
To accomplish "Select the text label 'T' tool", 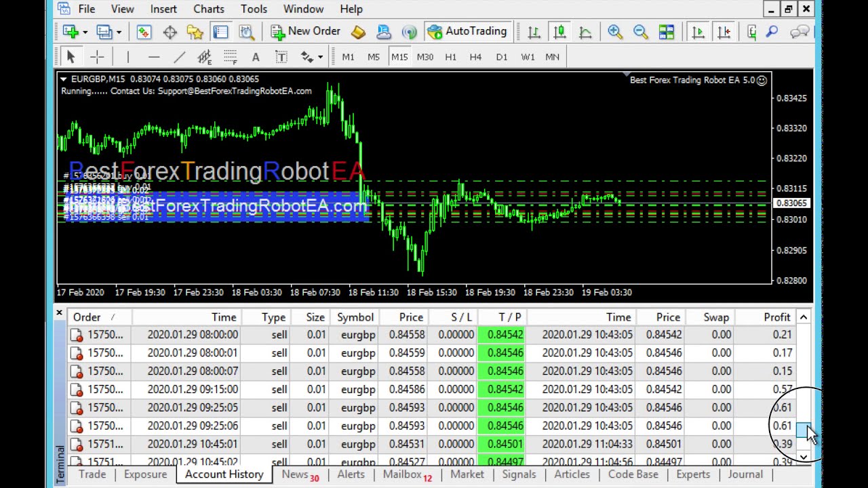I will click(x=281, y=57).
